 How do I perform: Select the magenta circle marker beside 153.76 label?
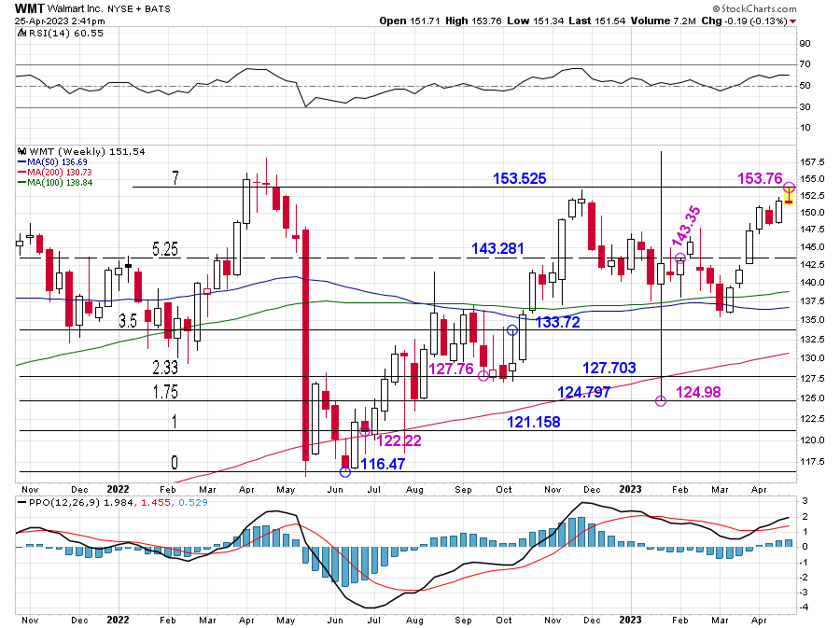pos(789,188)
